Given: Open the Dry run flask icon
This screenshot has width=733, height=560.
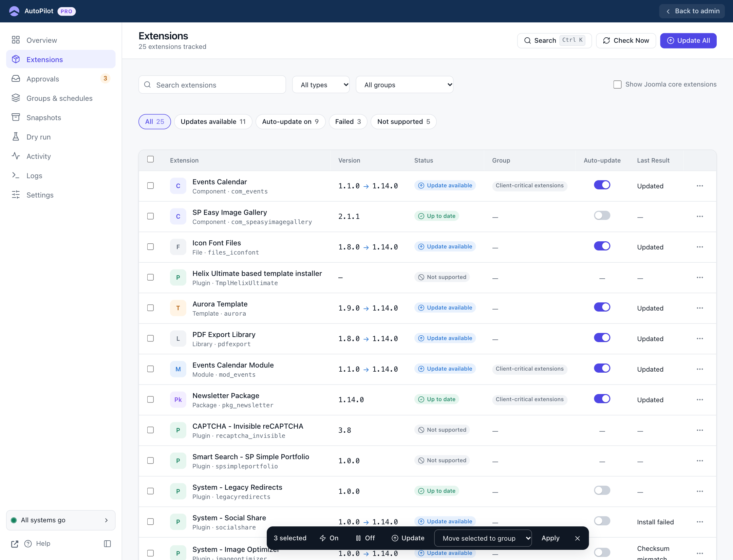Looking at the screenshot, I should (16, 137).
